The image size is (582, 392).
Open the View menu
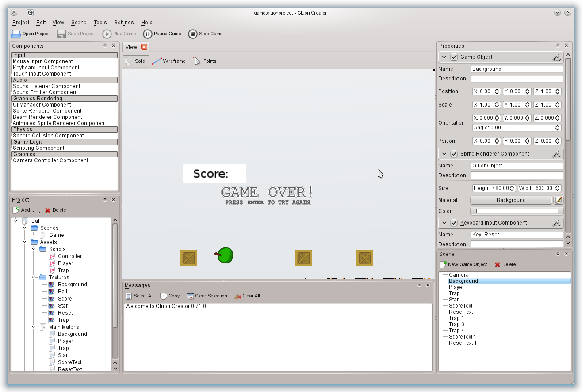[58, 23]
